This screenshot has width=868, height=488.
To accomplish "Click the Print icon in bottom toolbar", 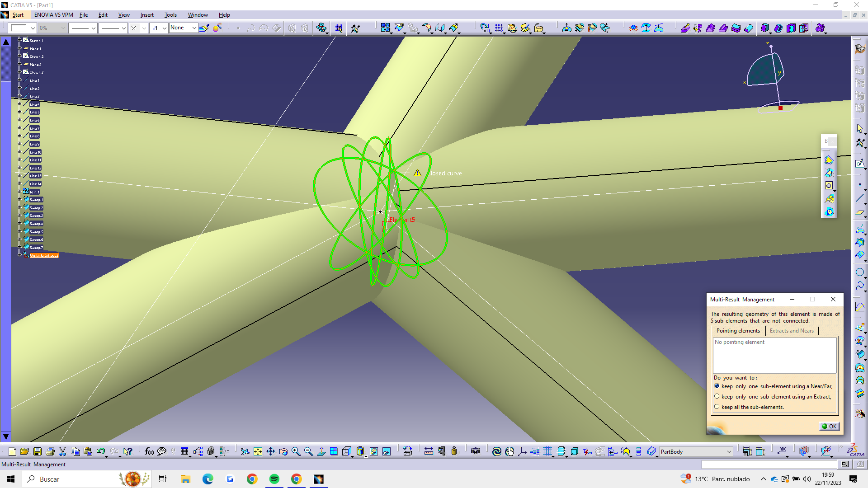I will point(50,451).
